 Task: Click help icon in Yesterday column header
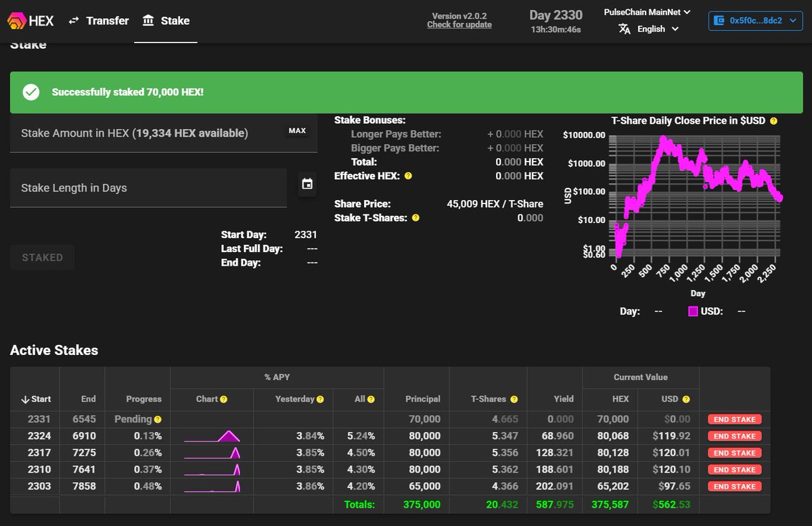[320, 399]
